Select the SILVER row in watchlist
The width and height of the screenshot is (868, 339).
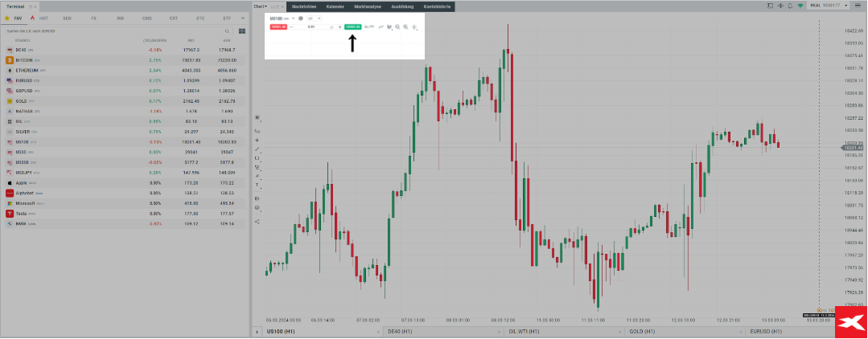click(x=125, y=132)
